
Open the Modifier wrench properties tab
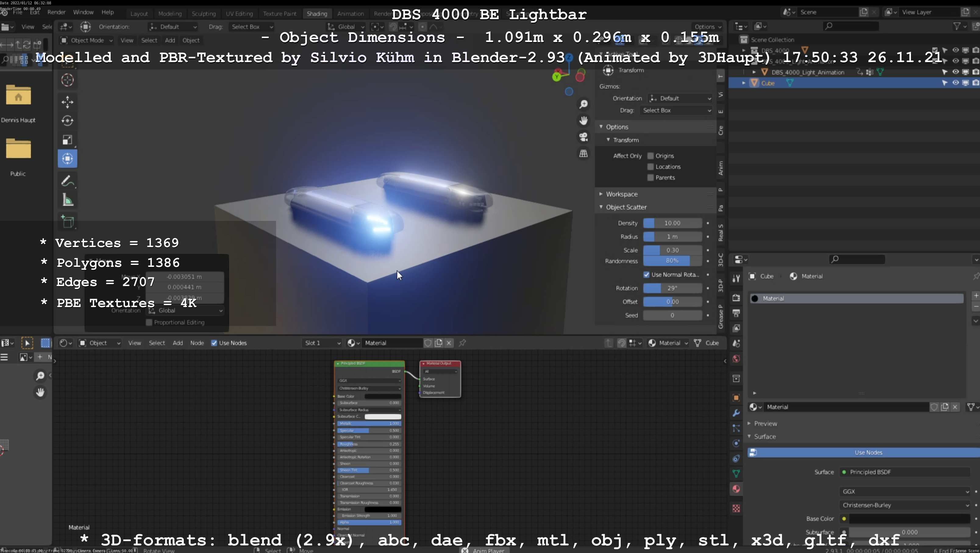coord(736,413)
